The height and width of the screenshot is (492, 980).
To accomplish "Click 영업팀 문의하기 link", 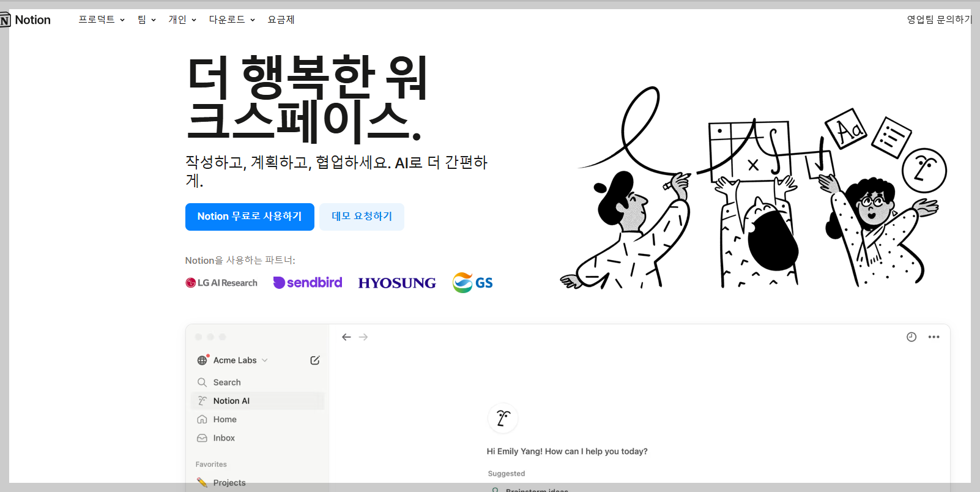I will click(940, 20).
